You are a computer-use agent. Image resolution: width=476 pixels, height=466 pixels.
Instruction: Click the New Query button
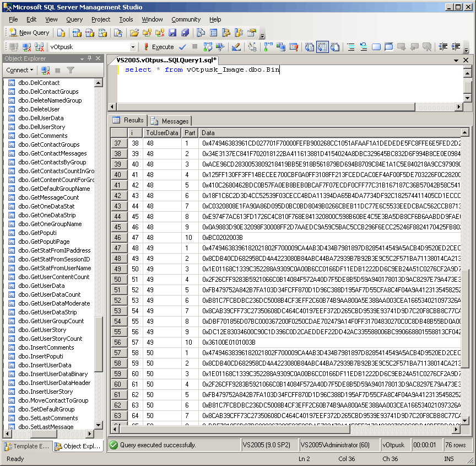pos(29,33)
